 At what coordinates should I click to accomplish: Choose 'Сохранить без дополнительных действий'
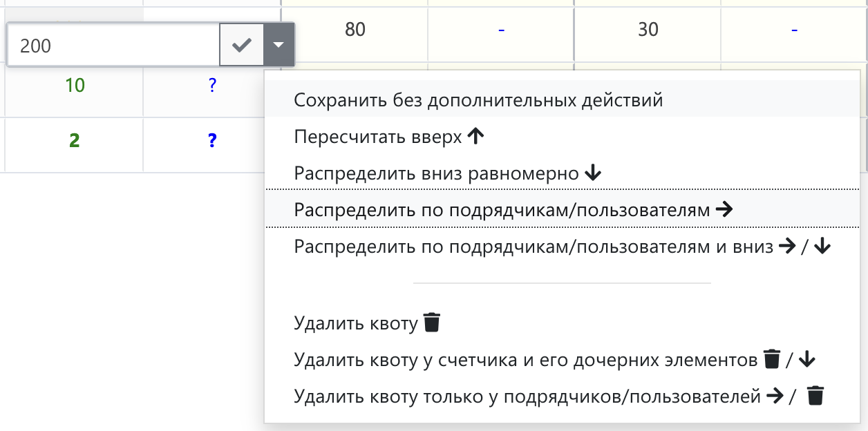tap(563, 100)
